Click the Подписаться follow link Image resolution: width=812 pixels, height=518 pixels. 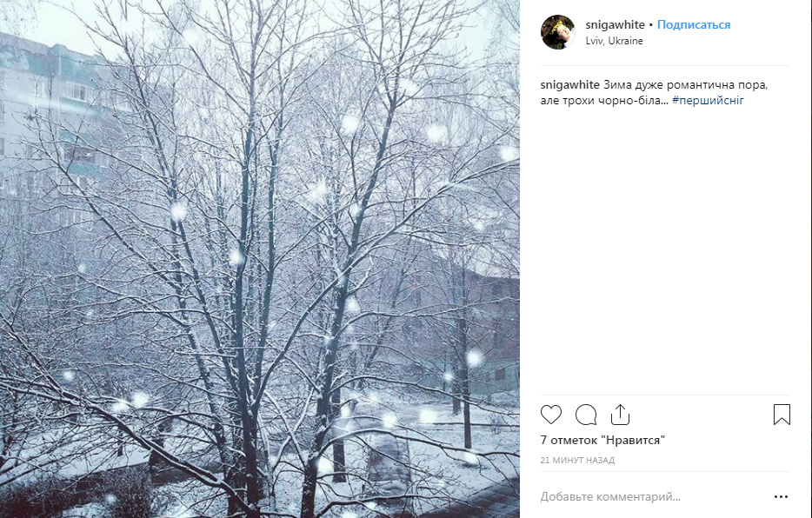(x=694, y=25)
